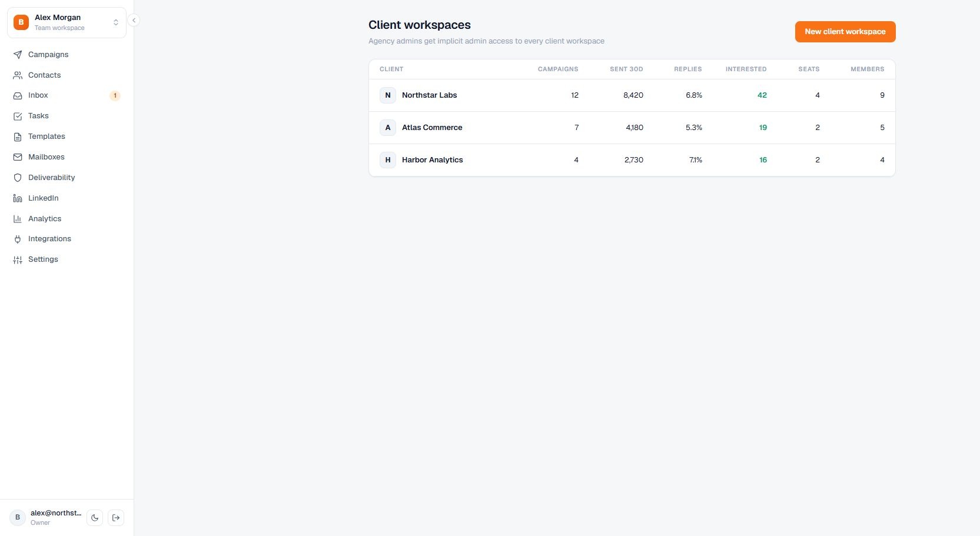Click the Client workspaces heading
The image size is (980, 536).
420,25
